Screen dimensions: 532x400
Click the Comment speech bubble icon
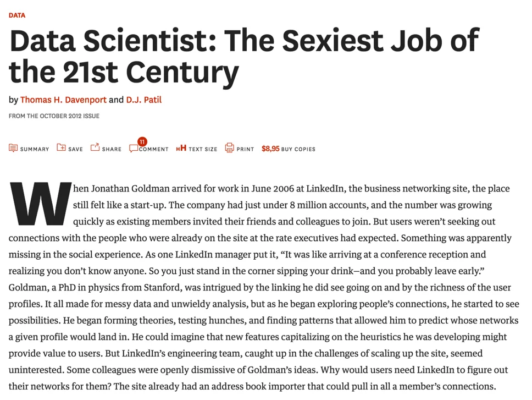(133, 149)
